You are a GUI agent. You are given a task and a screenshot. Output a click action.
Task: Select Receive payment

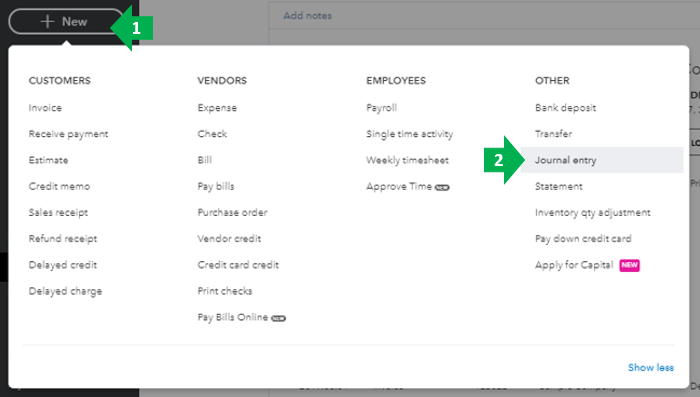(68, 134)
